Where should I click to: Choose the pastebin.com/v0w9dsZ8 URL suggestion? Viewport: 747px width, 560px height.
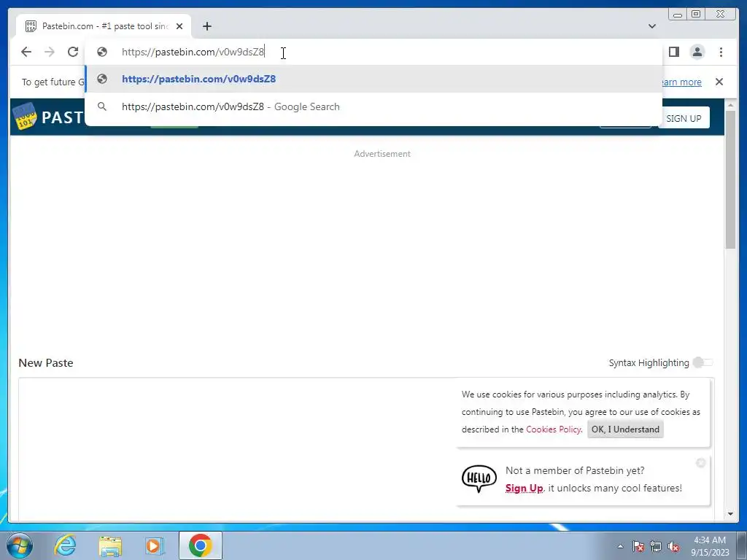point(373,79)
